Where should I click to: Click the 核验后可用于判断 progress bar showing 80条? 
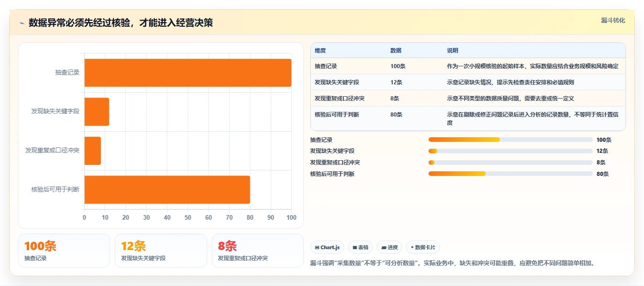tap(511, 174)
